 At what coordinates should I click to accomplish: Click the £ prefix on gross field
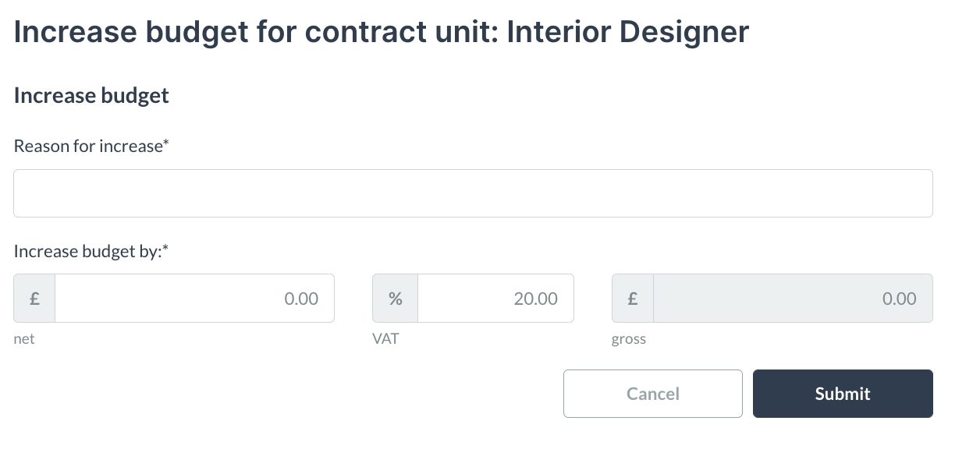click(633, 299)
